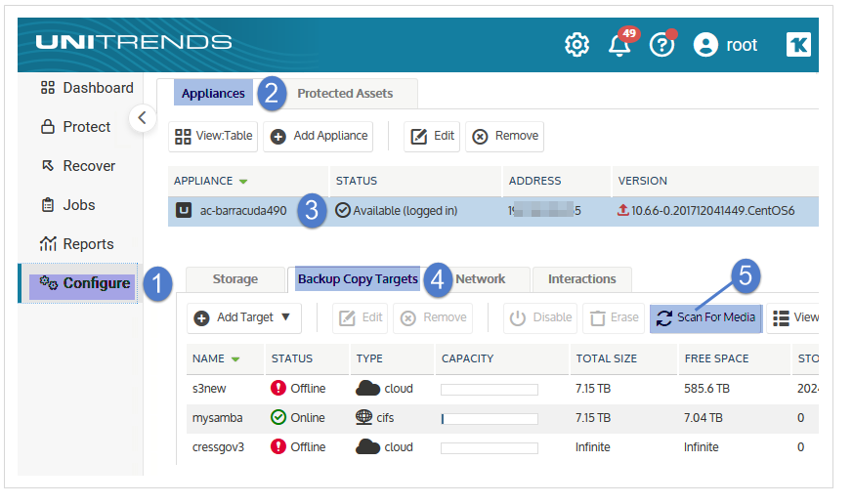Screen dimensions: 853x504
Task: Open the help question mark icon
Action: click(662, 44)
